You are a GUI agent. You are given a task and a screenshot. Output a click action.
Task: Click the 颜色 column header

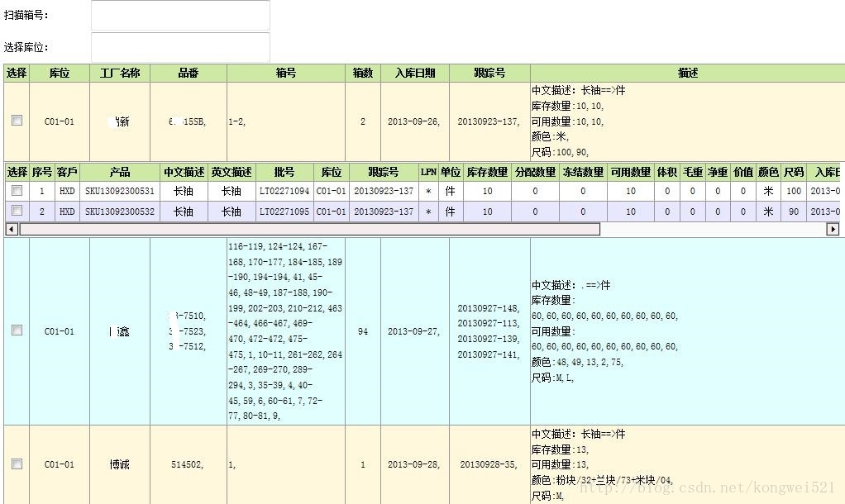[768, 173]
